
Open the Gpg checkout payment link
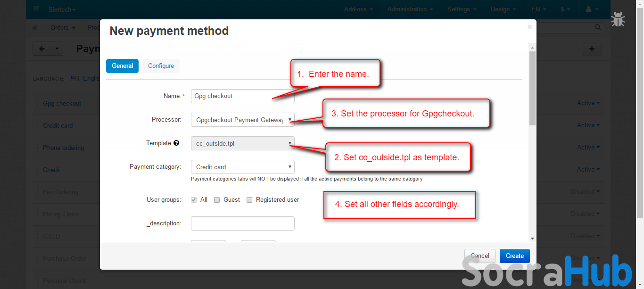[x=62, y=103]
